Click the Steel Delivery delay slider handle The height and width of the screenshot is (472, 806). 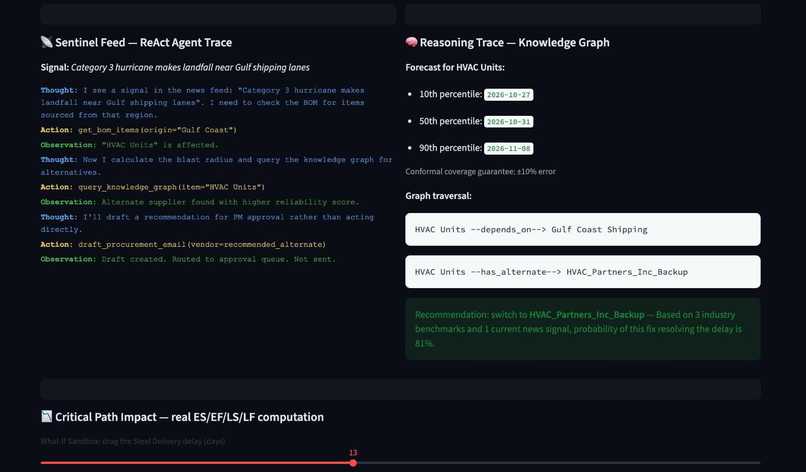click(x=353, y=463)
